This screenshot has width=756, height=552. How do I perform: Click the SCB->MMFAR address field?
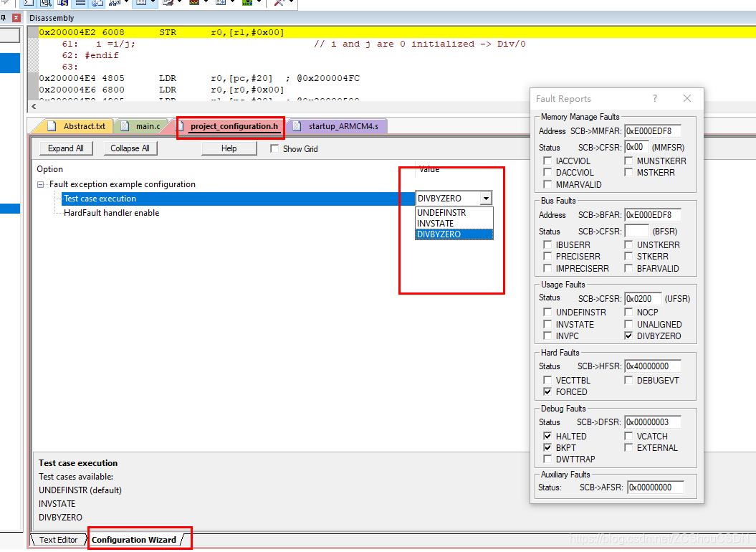pos(653,130)
